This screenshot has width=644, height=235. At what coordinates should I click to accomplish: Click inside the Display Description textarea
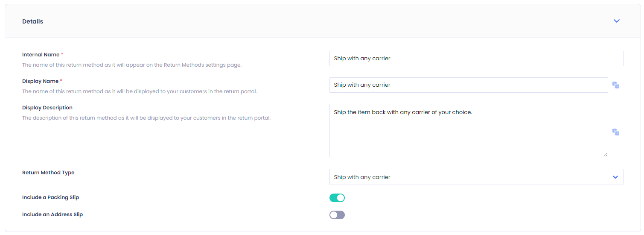coord(469,130)
